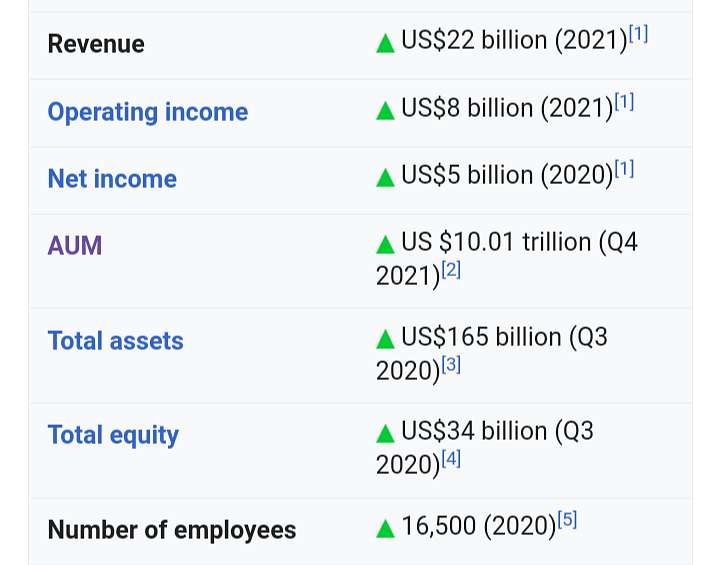Open citation [5] after employee count
The image size is (720, 565).
[567, 520]
